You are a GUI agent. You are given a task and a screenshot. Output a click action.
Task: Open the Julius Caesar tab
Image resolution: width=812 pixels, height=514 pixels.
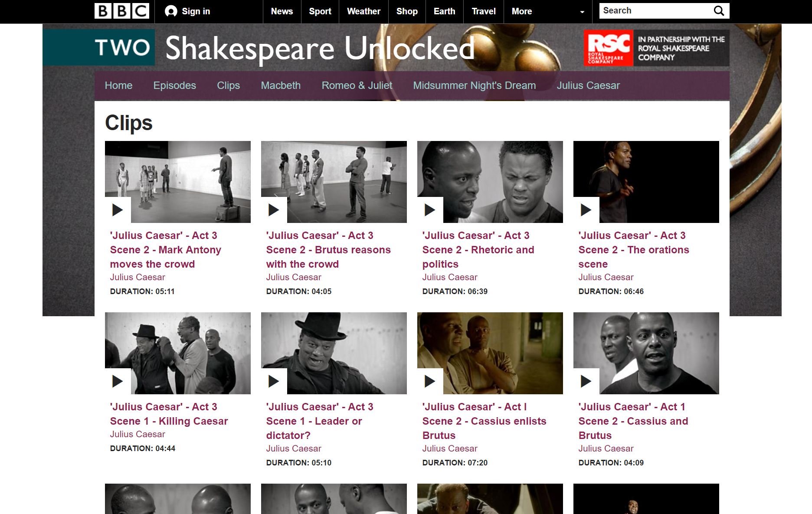588,85
